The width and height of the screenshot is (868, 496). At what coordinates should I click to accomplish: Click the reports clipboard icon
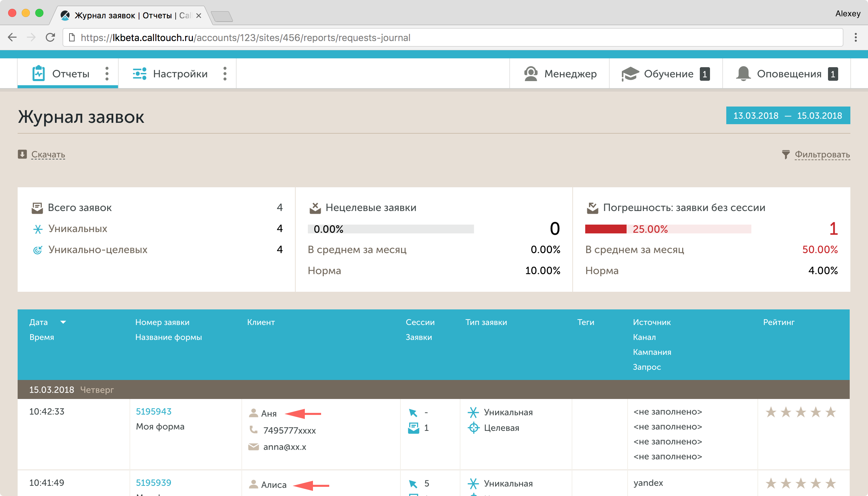[38, 73]
